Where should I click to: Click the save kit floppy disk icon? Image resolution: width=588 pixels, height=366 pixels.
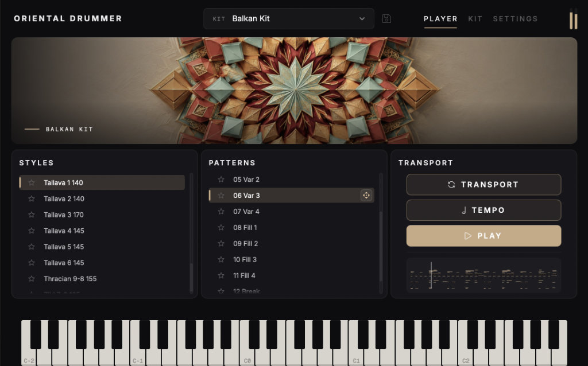(x=386, y=19)
